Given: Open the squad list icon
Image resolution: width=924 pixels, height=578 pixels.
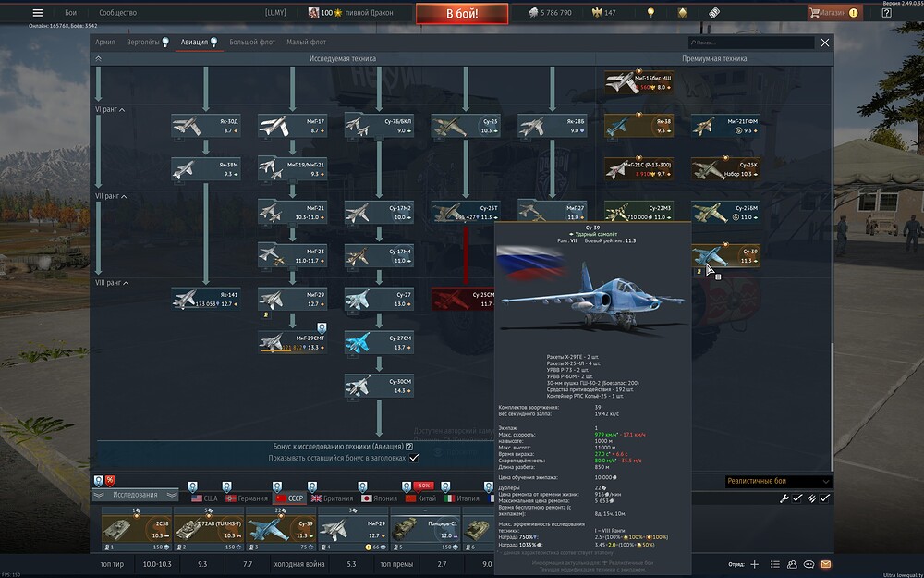Looking at the screenshot, I should click(774, 564).
